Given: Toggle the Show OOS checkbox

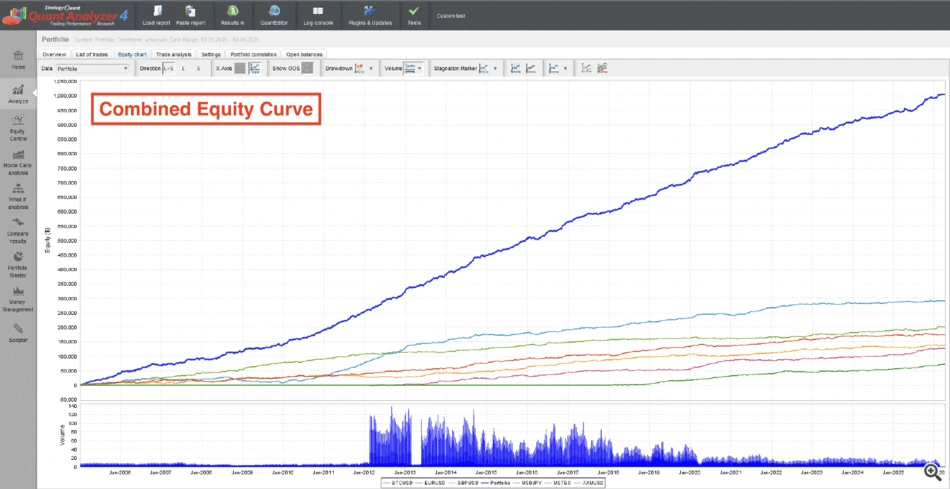Looking at the screenshot, I should click(308, 68).
